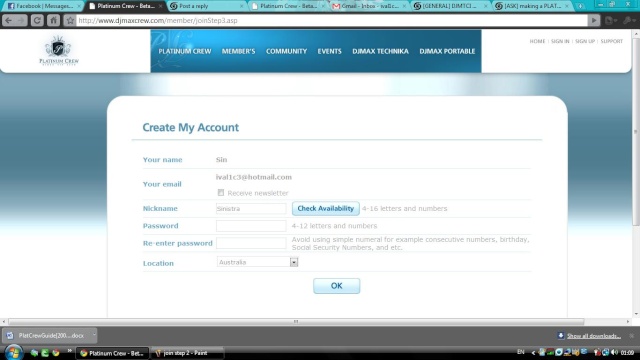640x360 pixels.
Task: Open the browser wrench tools menu
Action: click(x=629, y=20)
